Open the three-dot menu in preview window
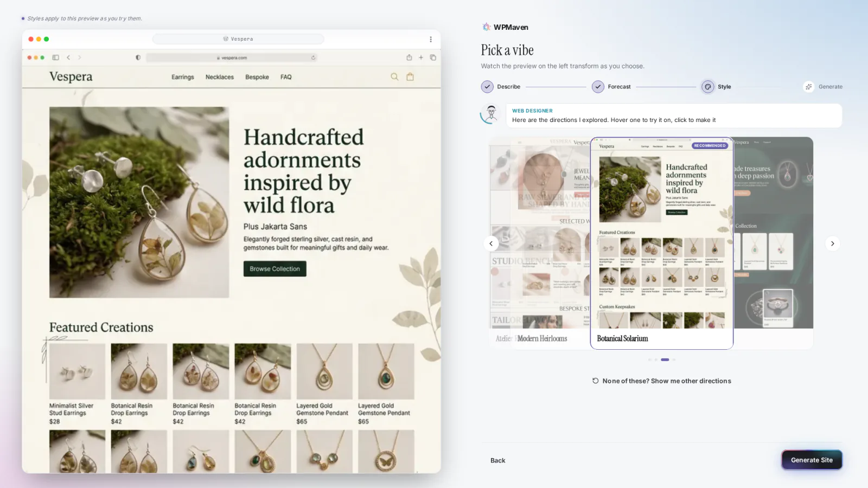Screen dimensions: 868x488 (431, 39)
